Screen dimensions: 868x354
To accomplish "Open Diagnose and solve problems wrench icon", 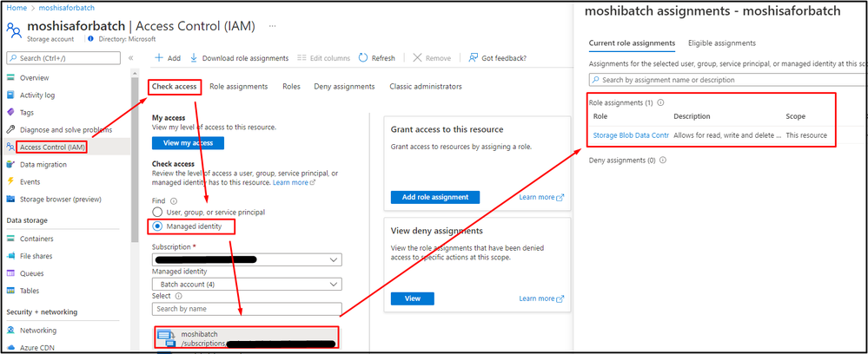I will pos(10,130).
